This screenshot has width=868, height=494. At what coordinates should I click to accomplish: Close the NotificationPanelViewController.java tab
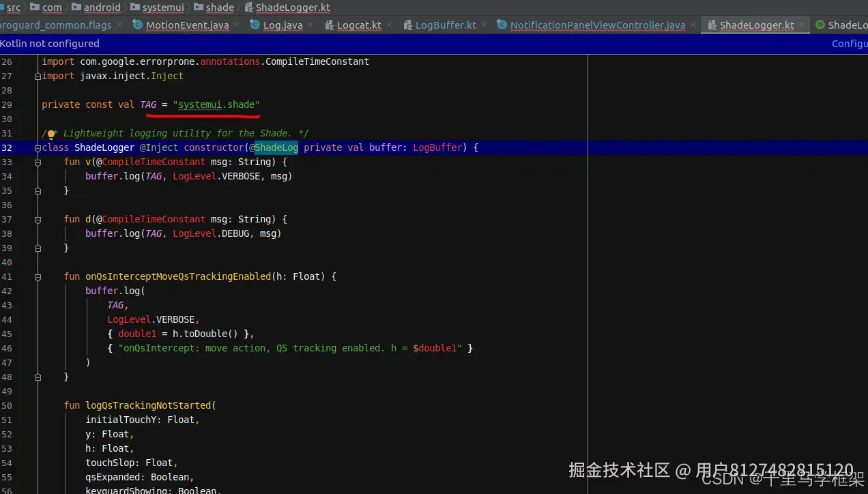pos(693,25)
